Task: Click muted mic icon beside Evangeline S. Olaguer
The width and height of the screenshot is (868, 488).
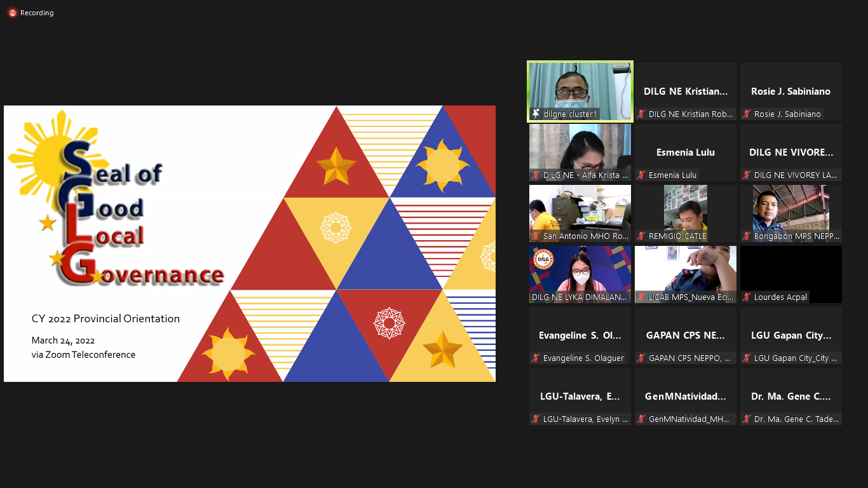Action: coord(536,358)
